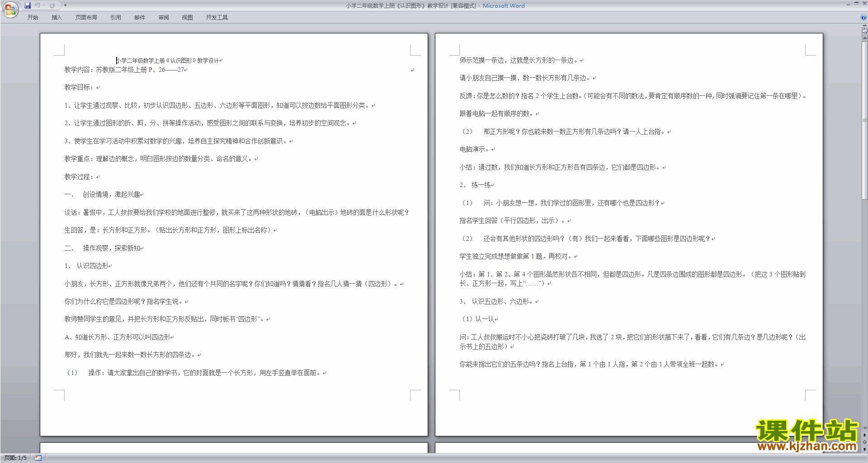Toggle the ruler icon above scrollbar
The height and width of the screenshot is (463, 868).
pos(864,31)
